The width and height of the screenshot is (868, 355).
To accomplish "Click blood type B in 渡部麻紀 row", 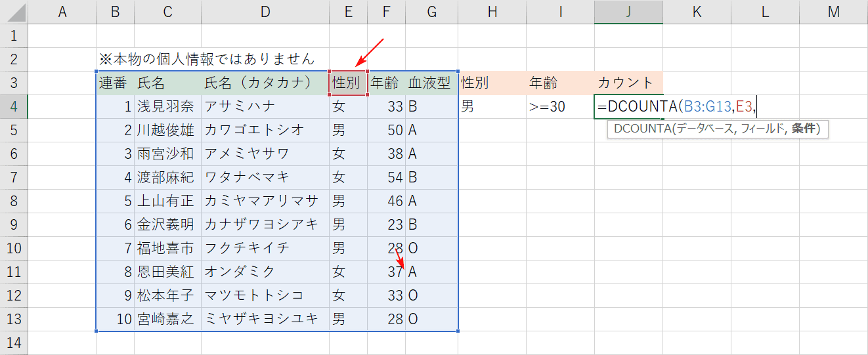I will pos(431,177).
